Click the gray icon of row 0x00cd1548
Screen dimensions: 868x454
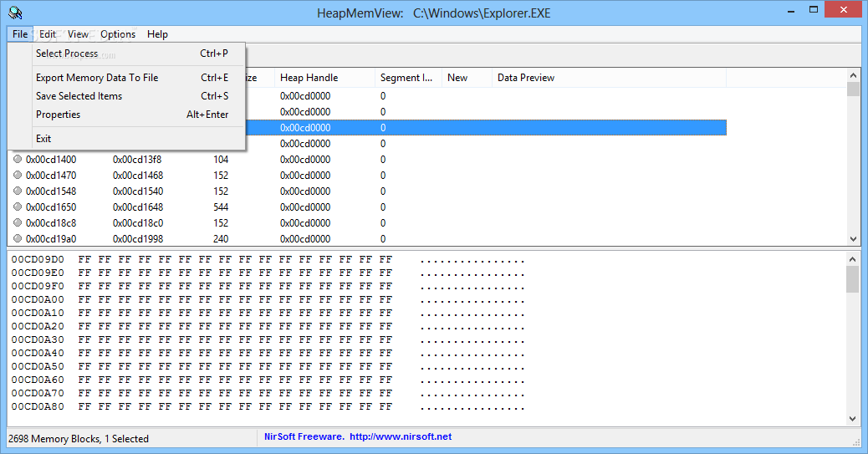[18, 191]
